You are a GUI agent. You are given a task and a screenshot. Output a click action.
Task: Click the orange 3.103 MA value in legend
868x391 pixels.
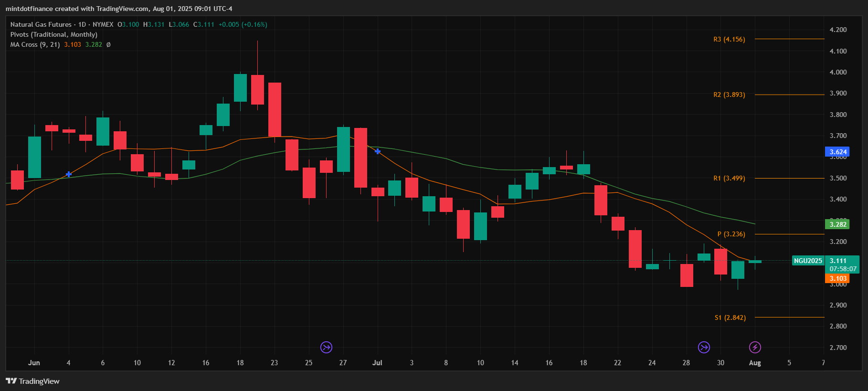click(x=73, y=44)
